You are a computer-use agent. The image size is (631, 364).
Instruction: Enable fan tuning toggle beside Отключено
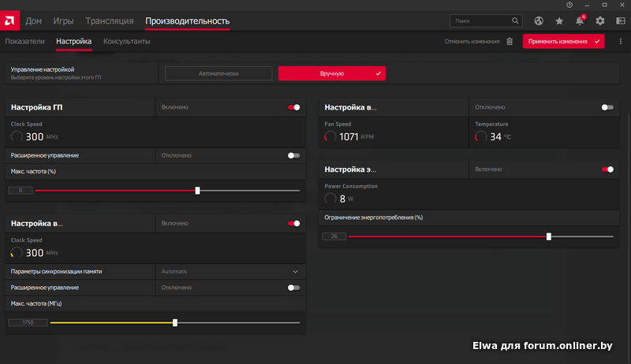(x=607, y=107)
